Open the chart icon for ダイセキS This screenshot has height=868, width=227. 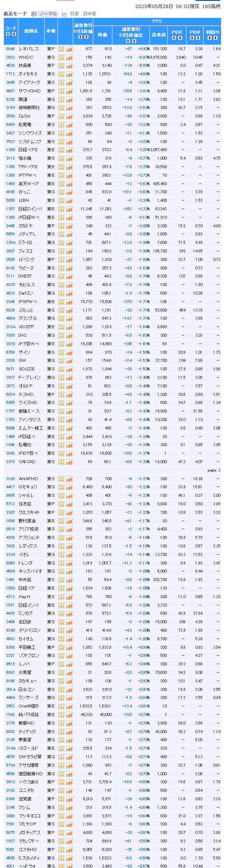tap(69, 74)
